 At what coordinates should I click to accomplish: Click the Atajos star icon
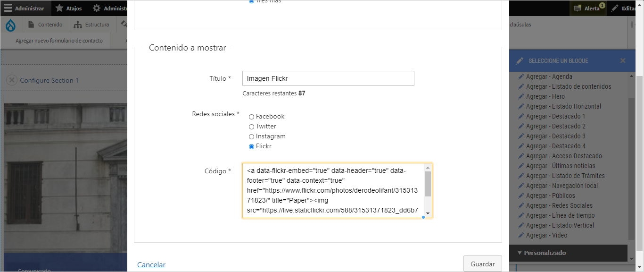(x=59, y=8)
